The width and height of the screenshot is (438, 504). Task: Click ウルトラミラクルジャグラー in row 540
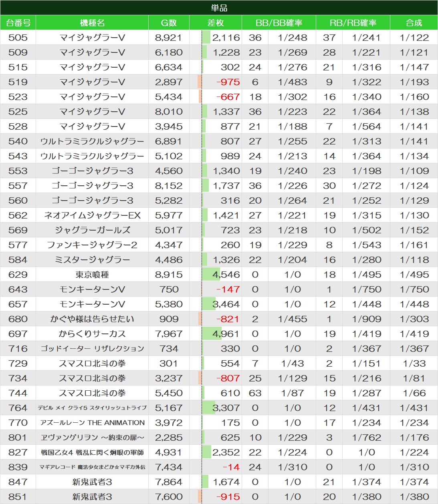coord(92,141)
